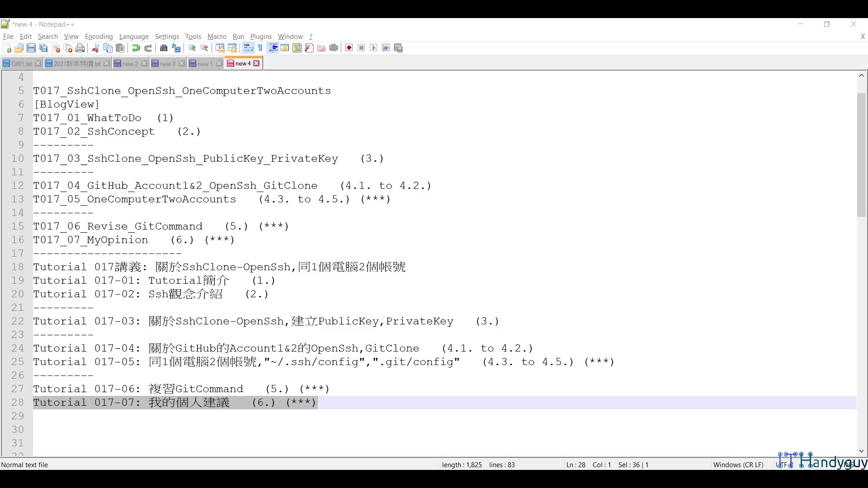Click the Zoom In magnifier icon

click(x=192, y=48)
